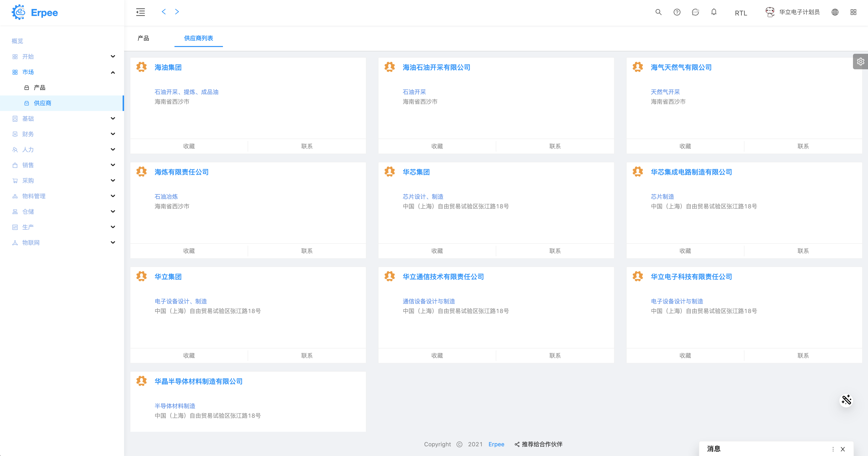The image size is (868, 456).
Task: Open notifications bell icon
Action: pos(714,12)
